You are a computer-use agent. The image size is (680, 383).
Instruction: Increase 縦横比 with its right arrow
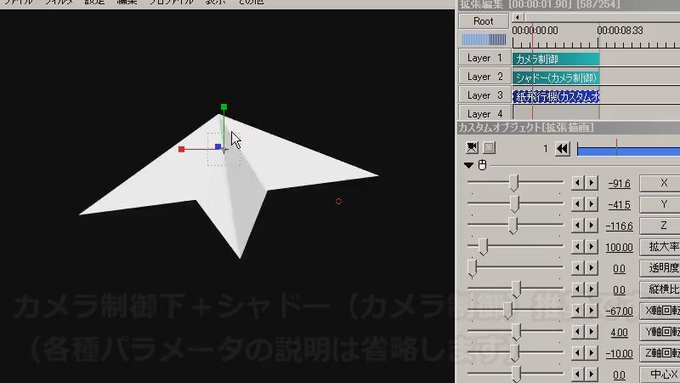[592, 289]
